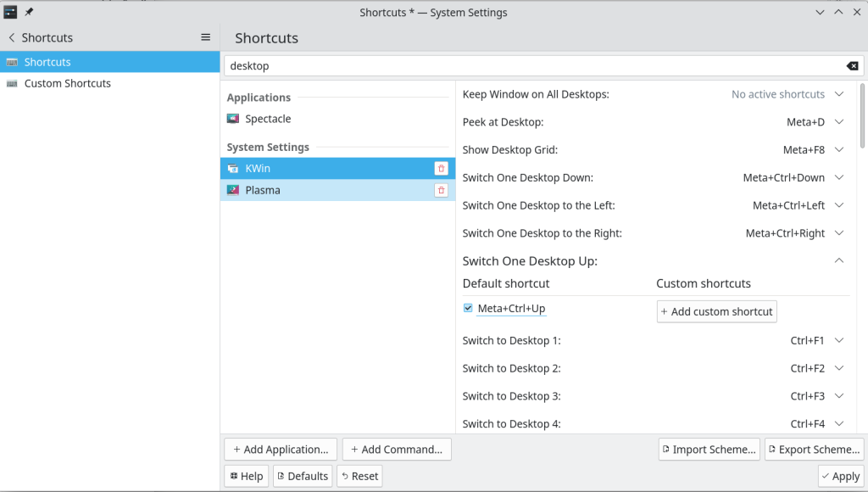Expand Switch to Desktop 2 chevron
The width and height of the screenshot is (868, 492).
pos(839,368)
